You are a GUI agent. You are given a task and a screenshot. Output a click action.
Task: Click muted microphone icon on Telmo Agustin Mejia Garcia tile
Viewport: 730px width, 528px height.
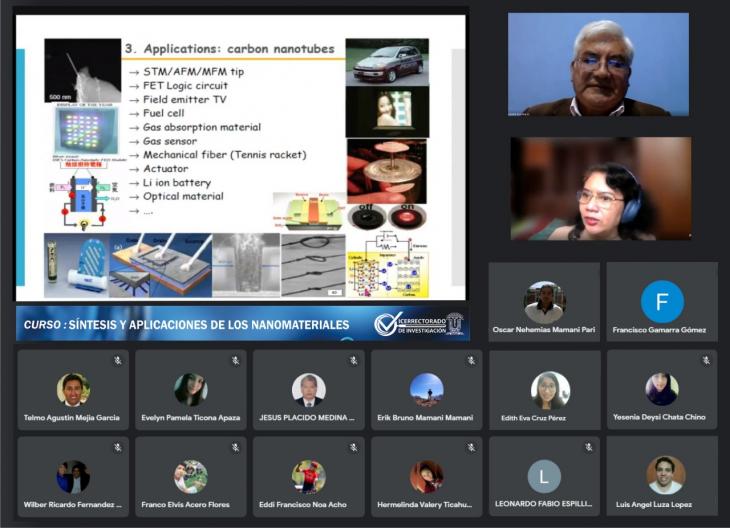(118, 360)
